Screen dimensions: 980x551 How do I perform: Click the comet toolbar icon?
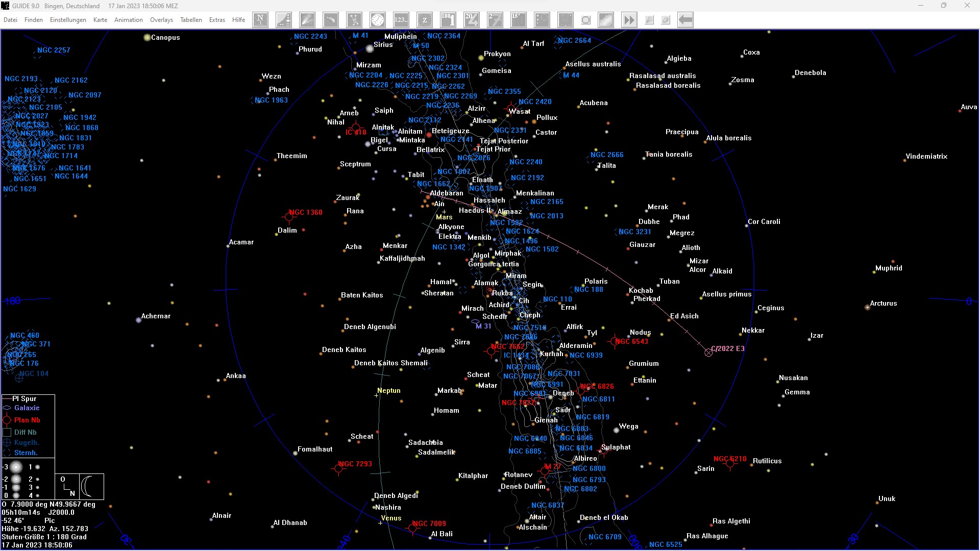coord(307,20)
